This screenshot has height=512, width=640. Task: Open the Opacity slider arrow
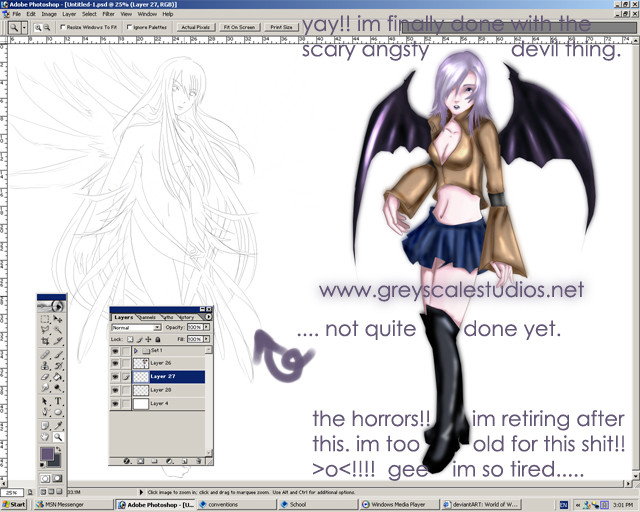tap(207, 327)
